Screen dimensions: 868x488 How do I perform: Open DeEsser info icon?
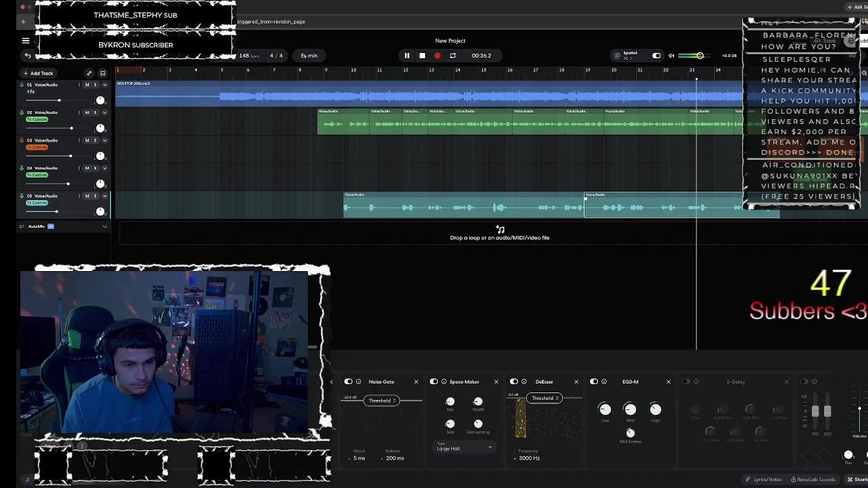pyautogui.click(x=524, y=382)
